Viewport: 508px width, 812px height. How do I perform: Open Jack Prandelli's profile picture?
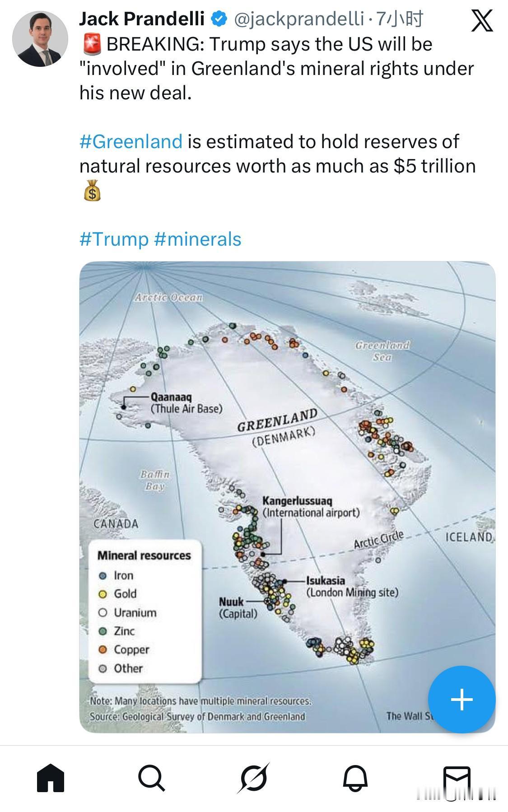[x=40, y=39]
